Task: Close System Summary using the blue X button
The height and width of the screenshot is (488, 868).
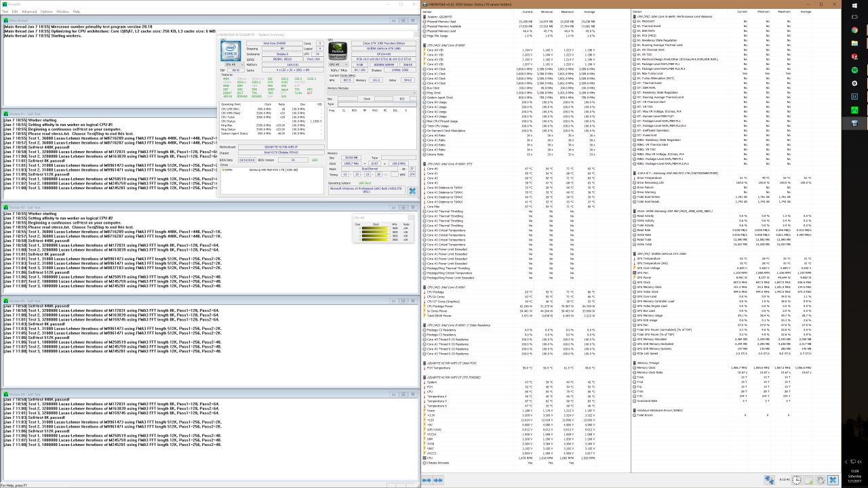Action: point(411,191)
